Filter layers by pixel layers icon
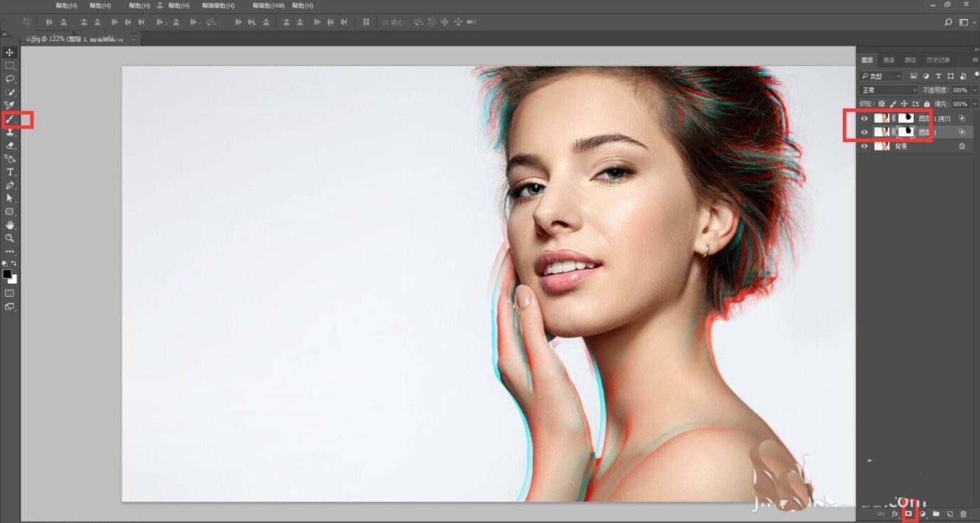980x523 pixels. [913, 76]
